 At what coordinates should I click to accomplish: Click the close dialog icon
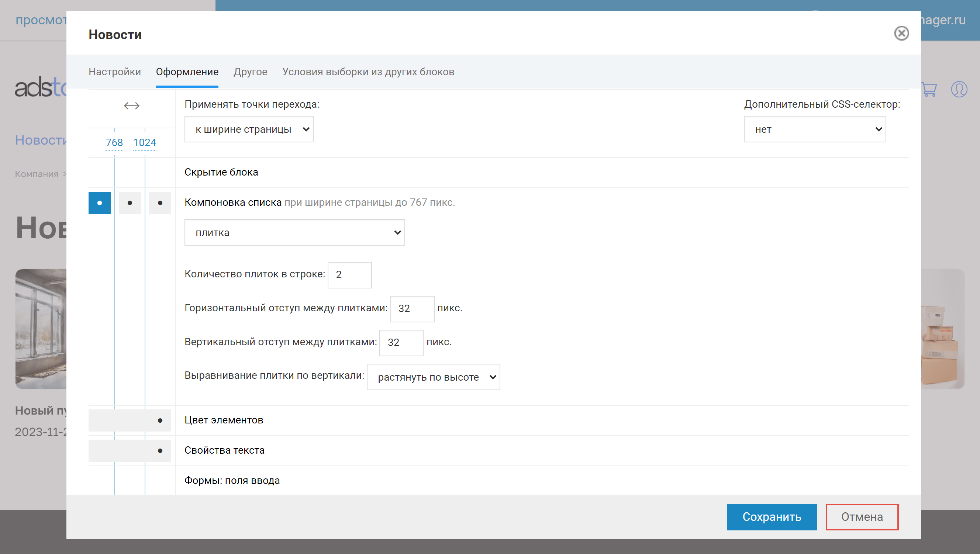click(902, 33)
